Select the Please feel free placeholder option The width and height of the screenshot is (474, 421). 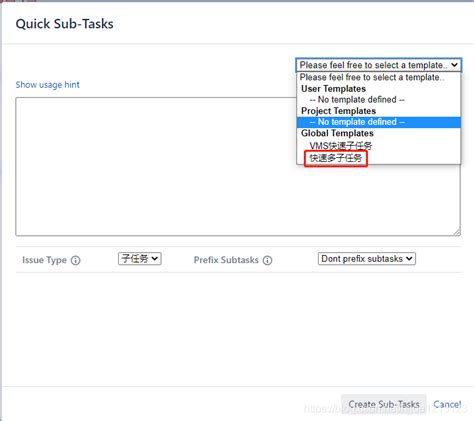(372, 77)
